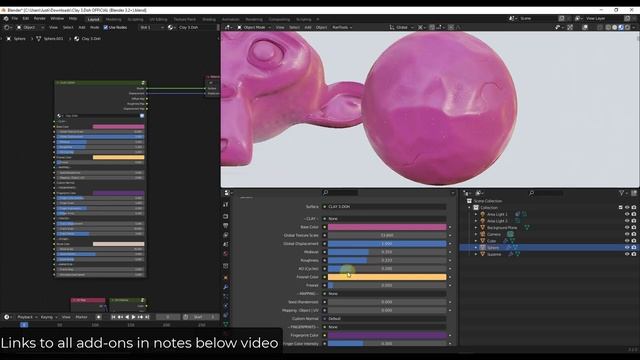Screen dimensions: 640x360
Task: Click the Fingerprint Color purple swatch in properties
Action: (387, 335)
